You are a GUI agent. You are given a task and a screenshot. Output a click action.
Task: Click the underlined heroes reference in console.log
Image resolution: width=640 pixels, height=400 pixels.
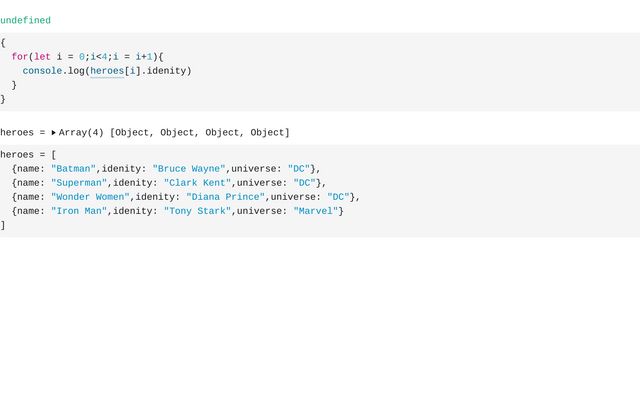[107, 71]
